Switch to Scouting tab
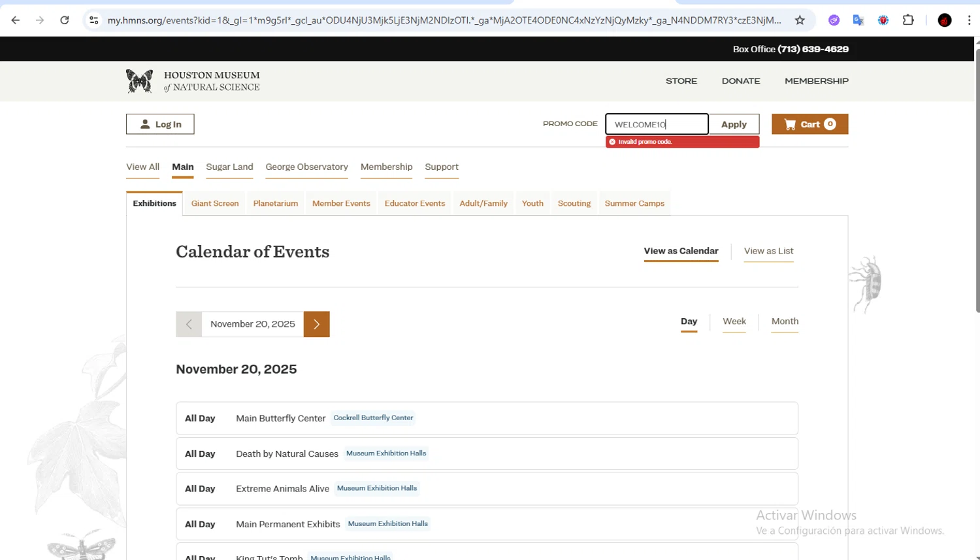Image resolution: width=980 pixels, height=560 pixels. tap(574, 203)
